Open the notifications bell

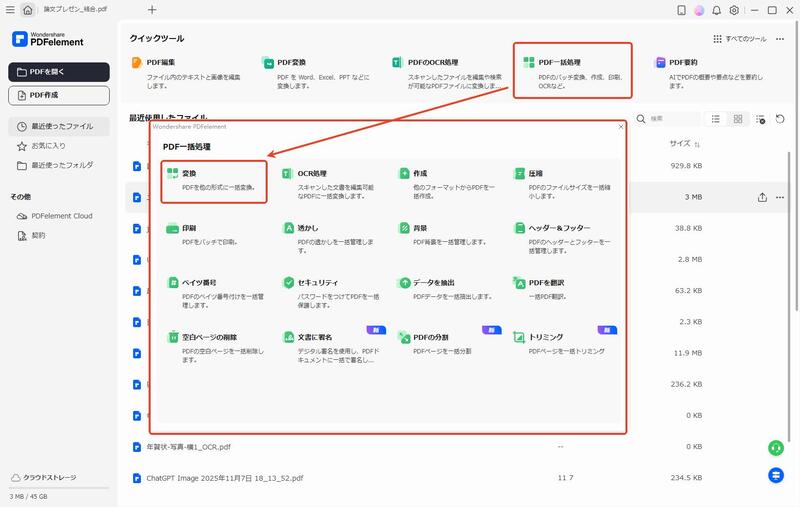click(716, 10)
